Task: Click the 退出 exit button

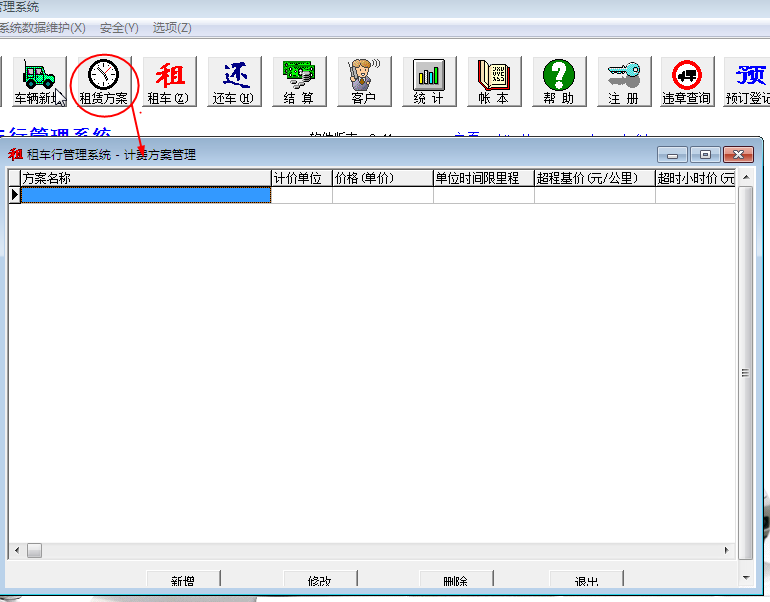Action: [586, 579]
